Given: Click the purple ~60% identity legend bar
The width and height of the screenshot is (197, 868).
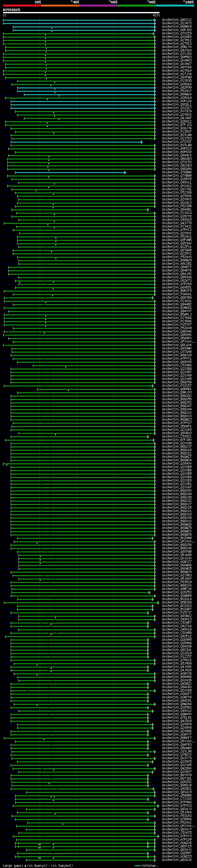Looking at the screenshot, I should (98, 6).
